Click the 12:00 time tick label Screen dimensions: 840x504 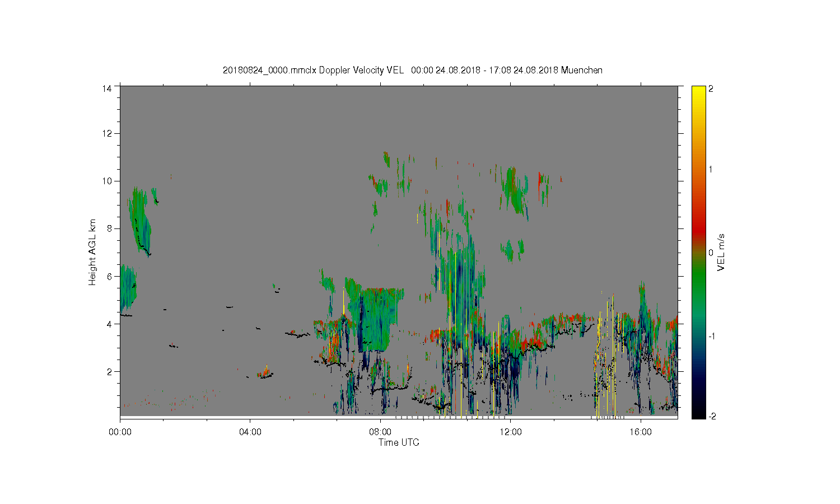(x=511, y=432)
